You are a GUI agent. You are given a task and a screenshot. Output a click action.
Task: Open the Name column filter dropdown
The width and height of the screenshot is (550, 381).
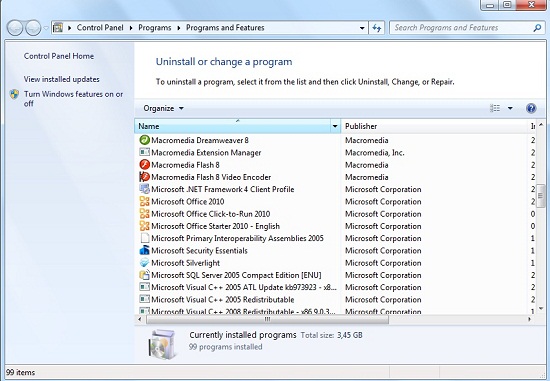point(335,126)
